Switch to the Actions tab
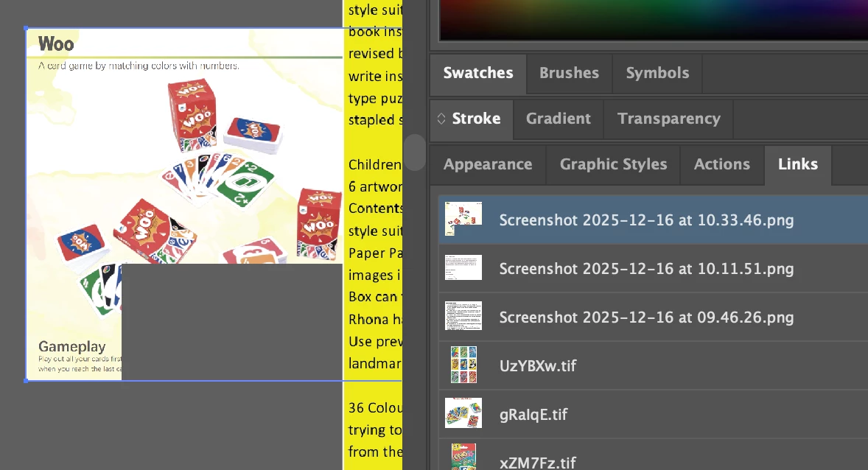This screenshot has width=868, height=470. click(x=722, y=164)
